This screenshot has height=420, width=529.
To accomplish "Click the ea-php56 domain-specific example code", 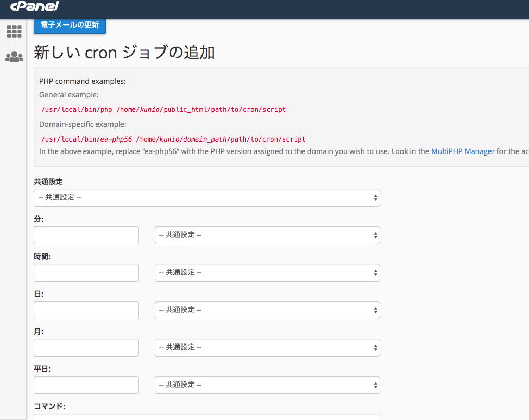I will pos(173,139).
